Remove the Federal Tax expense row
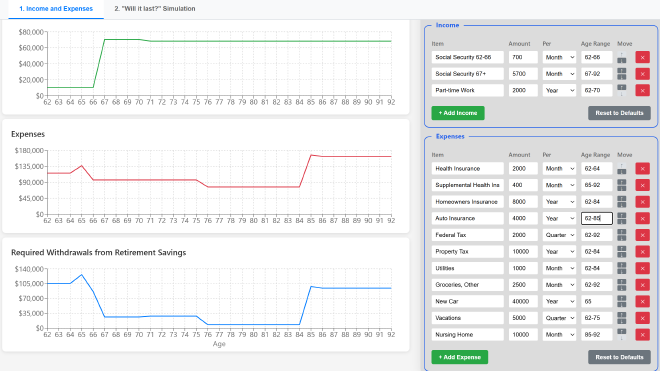660x371 pixels. (x=642, y=235)
